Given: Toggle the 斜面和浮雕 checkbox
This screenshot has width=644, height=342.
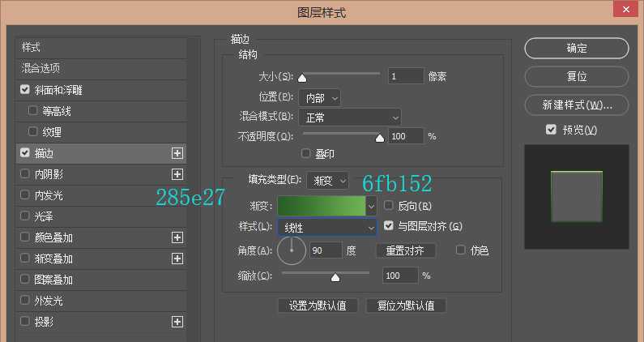Looking at the screenshot, I should pos(25,90).
